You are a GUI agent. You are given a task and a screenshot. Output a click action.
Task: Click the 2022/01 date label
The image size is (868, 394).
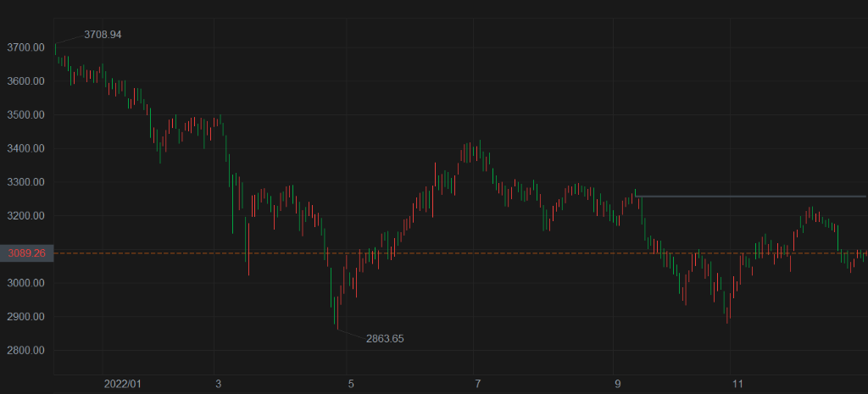pyautogui.click(x=122, y=385)
